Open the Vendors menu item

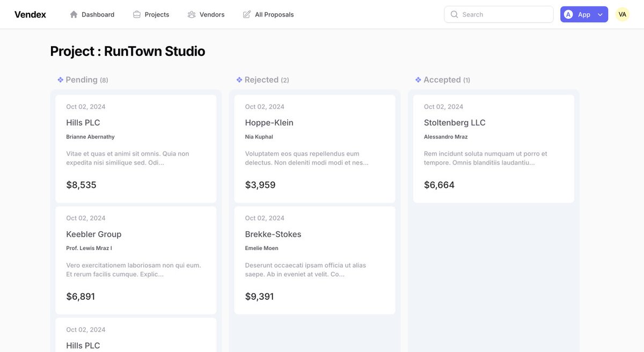coord(206,14)
